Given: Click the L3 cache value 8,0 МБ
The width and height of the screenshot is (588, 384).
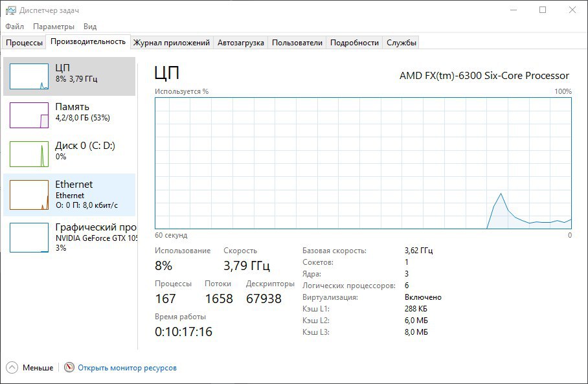Looking at the screenshot, I should pos(416,332).
